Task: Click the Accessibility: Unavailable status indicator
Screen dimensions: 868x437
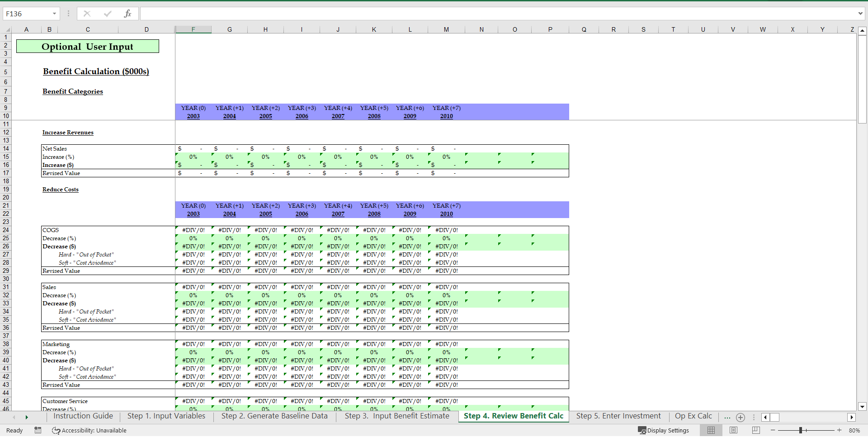Action: (x=89, y=430)
